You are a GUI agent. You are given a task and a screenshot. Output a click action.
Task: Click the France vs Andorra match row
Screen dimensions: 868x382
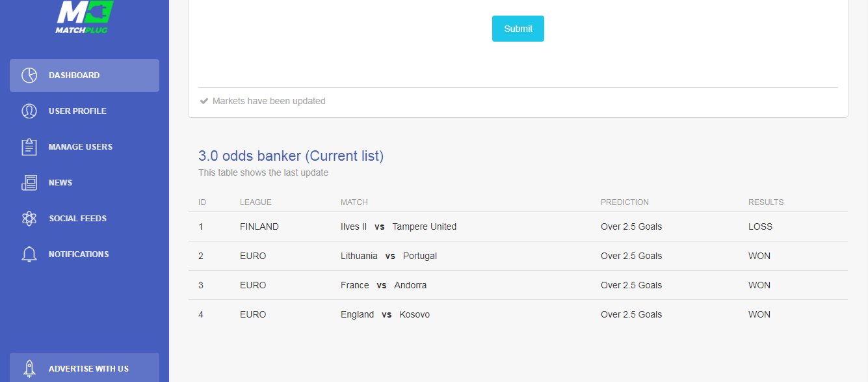coord(518,285)
